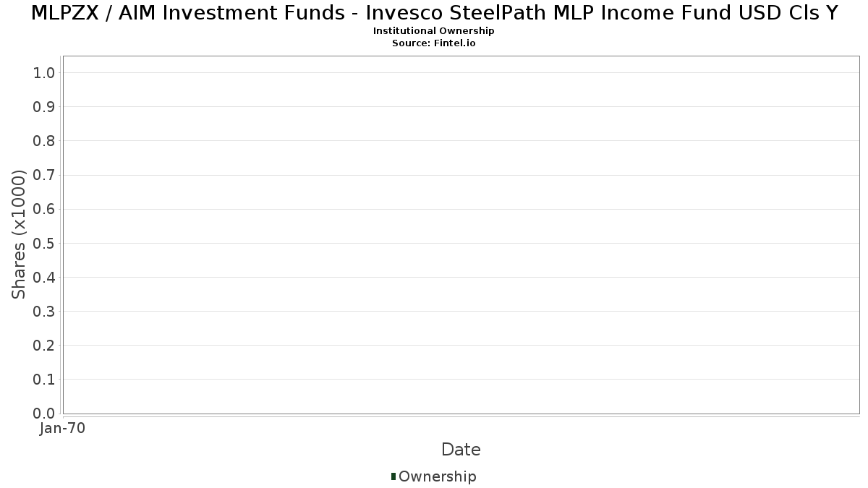Click the 0.1 y-axis tick label
The image size is (868, 488).
[44, 380]
